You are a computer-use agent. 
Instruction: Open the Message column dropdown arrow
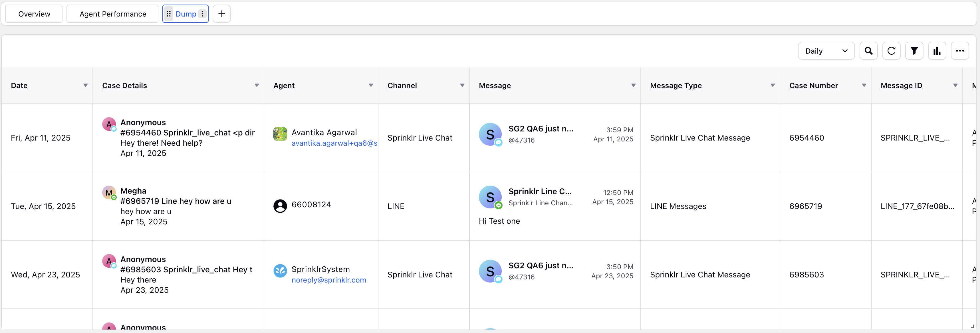click(634, 86)
